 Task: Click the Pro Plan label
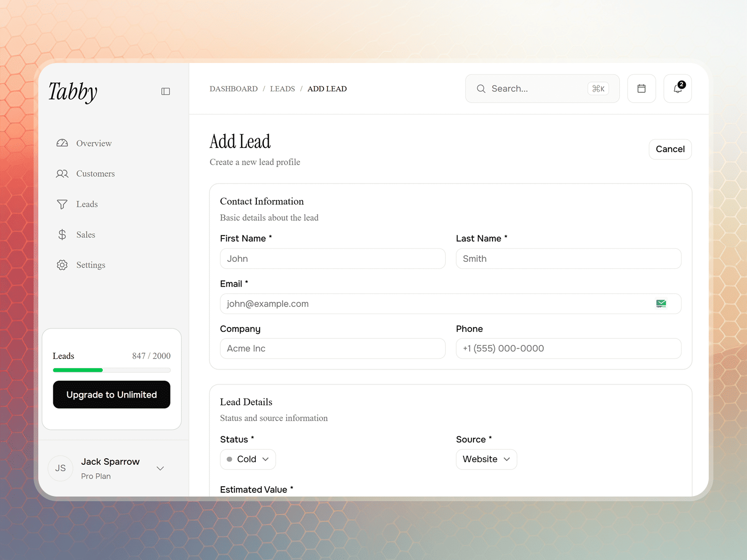coord(96,476)
